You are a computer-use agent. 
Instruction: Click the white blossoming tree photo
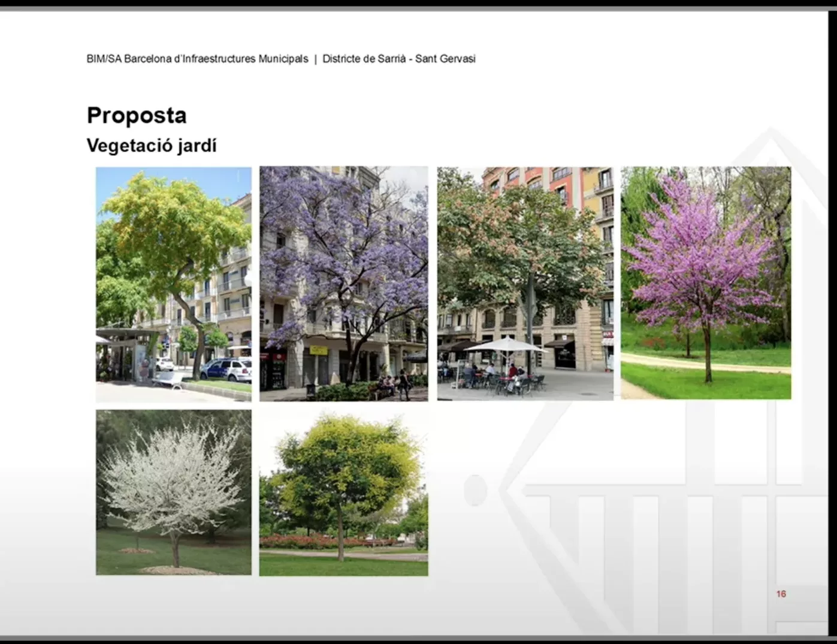click(x=174, y=492)
